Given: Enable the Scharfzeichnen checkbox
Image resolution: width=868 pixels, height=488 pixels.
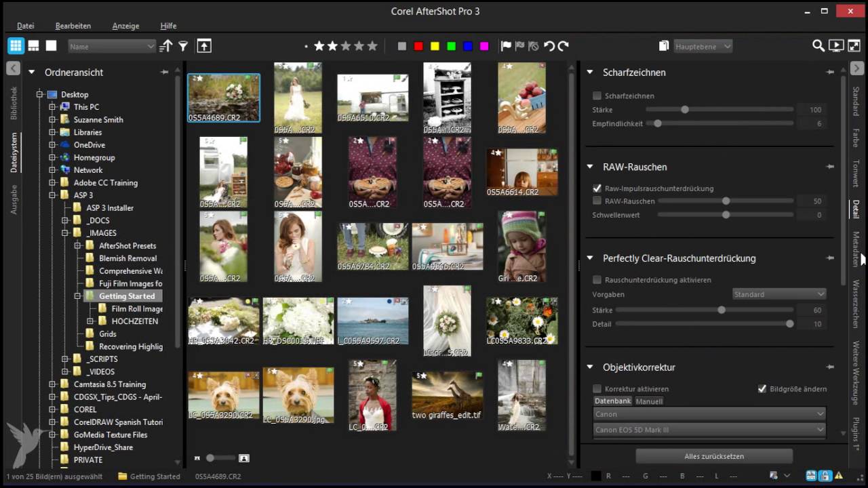Looking at the screenshot, I should tap(597, 96).
